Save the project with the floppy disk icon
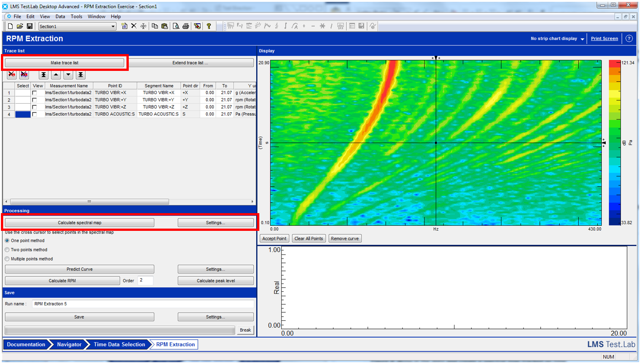The height and width of the screenshot is (364, 641). [30, 26]
